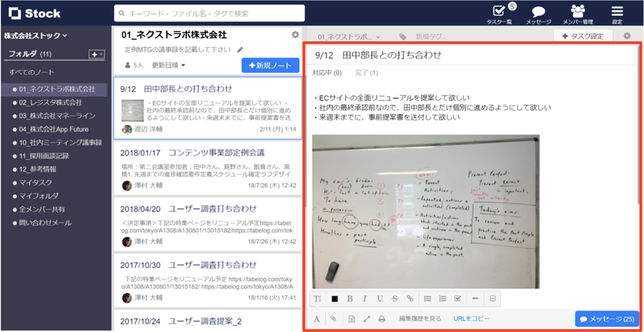
Task: Click the document template icon
Action: (352, 319)
